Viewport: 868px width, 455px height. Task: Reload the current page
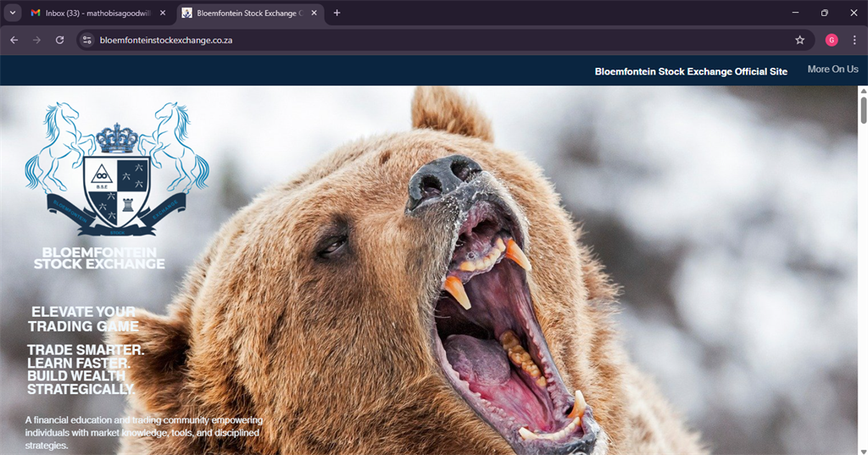pos(59,40)
